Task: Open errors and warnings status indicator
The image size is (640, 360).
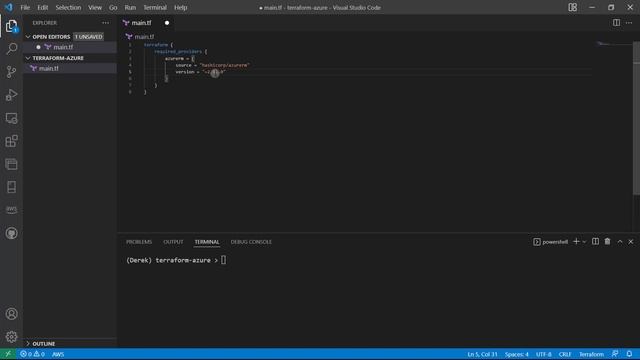Action: pos(32,354)
